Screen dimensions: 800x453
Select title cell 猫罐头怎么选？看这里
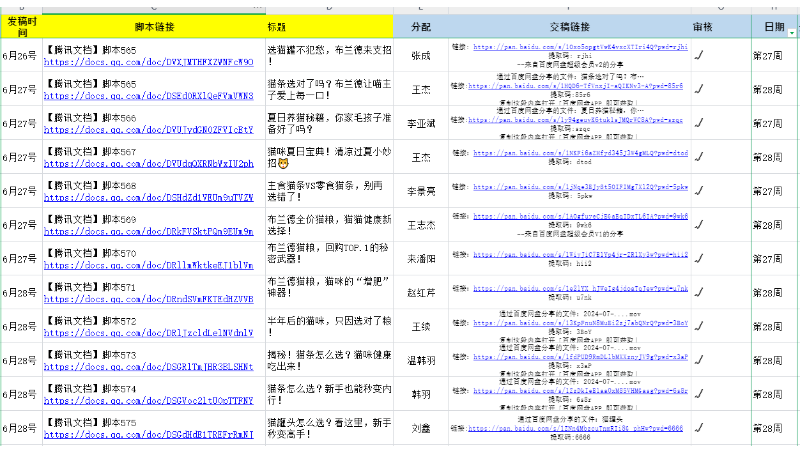[x=329, y=429]
